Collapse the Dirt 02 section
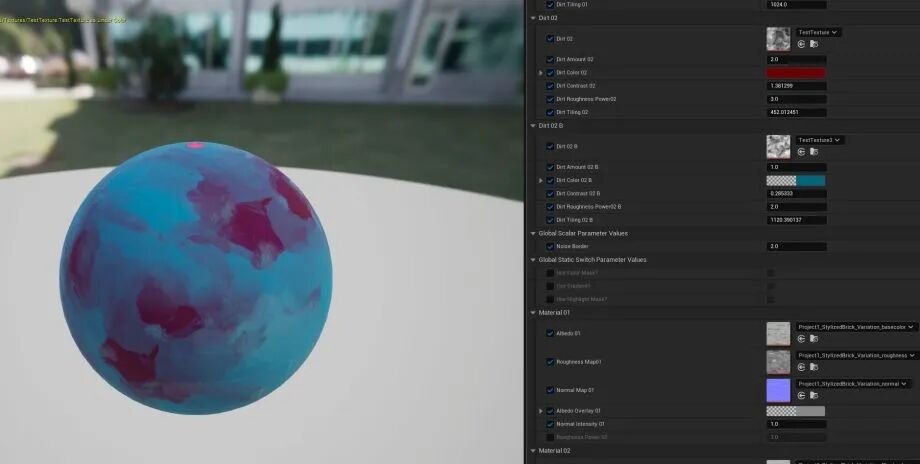Screen dimensions: 920x464 pos(533,18)
